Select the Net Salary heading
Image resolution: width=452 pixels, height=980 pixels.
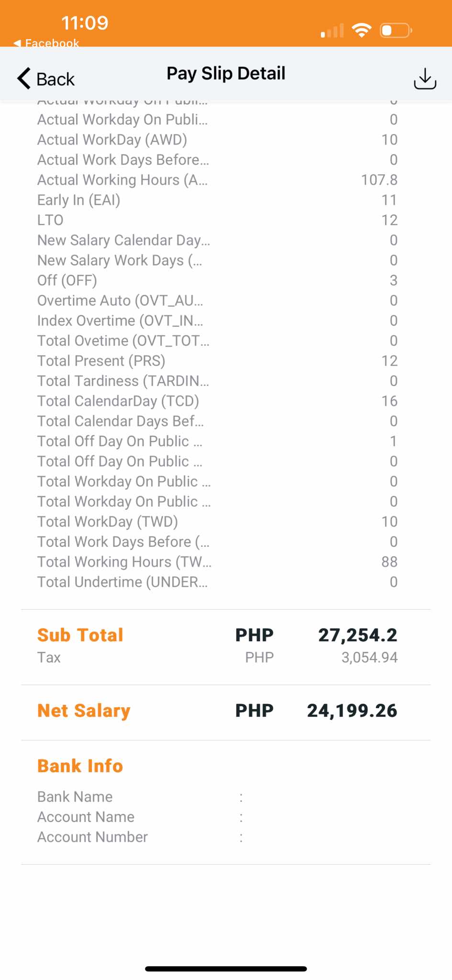[84, 711]
